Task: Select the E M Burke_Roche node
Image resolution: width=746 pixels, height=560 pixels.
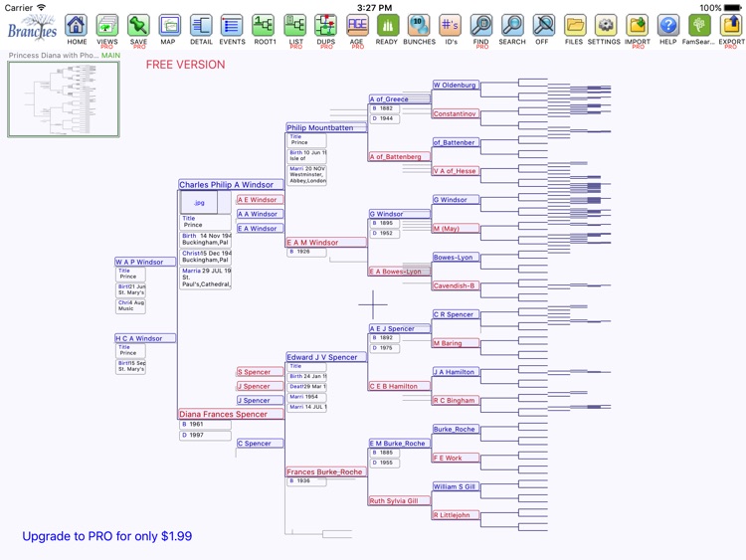Action: (400, 443)
